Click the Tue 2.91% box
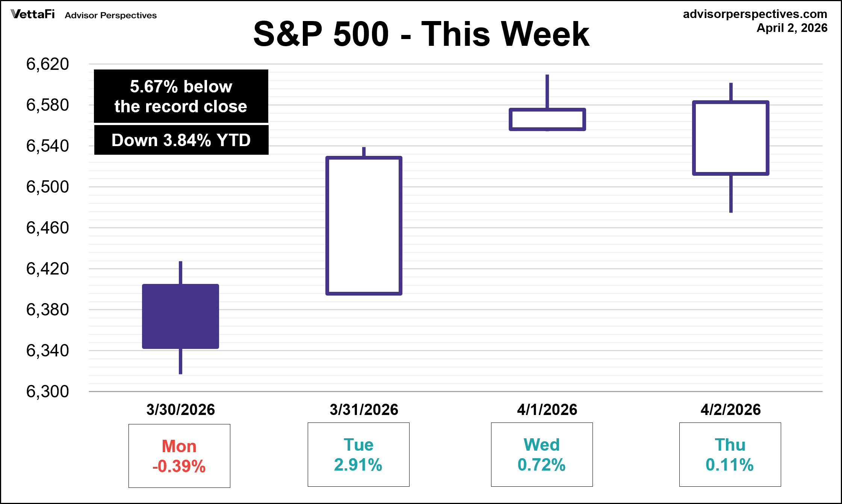 358,454
